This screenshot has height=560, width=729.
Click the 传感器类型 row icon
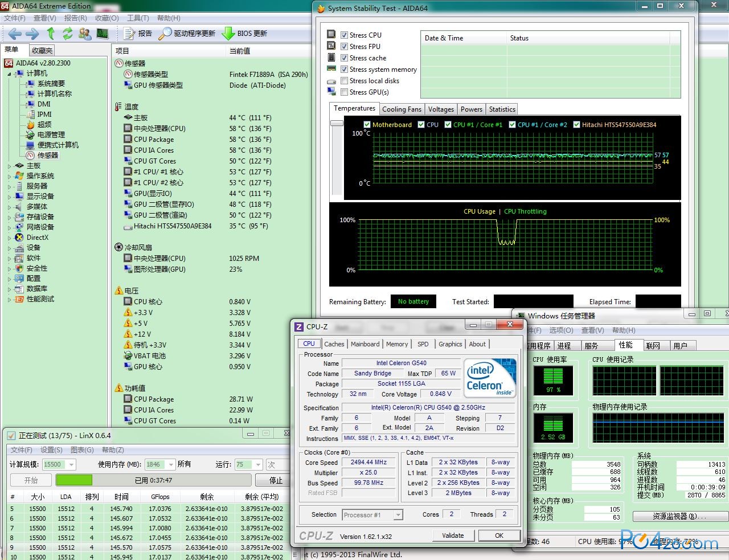click(128, 74)
